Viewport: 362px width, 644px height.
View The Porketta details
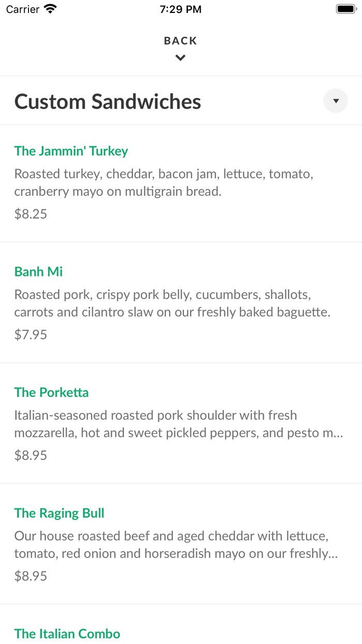point(51,392)
